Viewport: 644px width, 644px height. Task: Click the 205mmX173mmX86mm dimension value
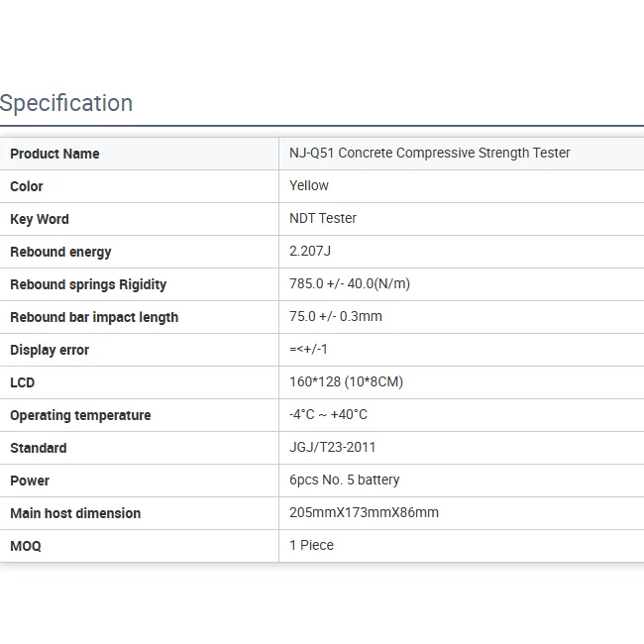click(x=364, y=512)
